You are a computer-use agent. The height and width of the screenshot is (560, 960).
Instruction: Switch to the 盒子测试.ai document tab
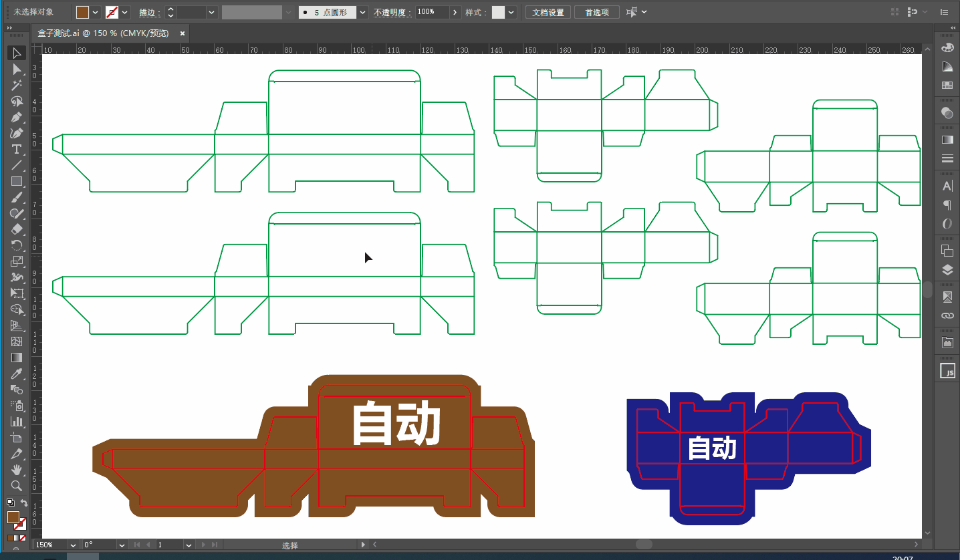coord(104,33)
